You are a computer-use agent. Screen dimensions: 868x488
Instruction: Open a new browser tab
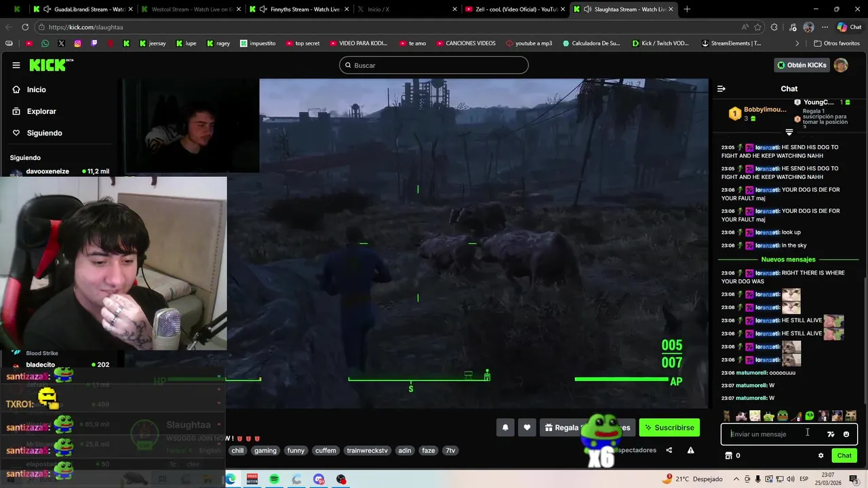(687, 9)
